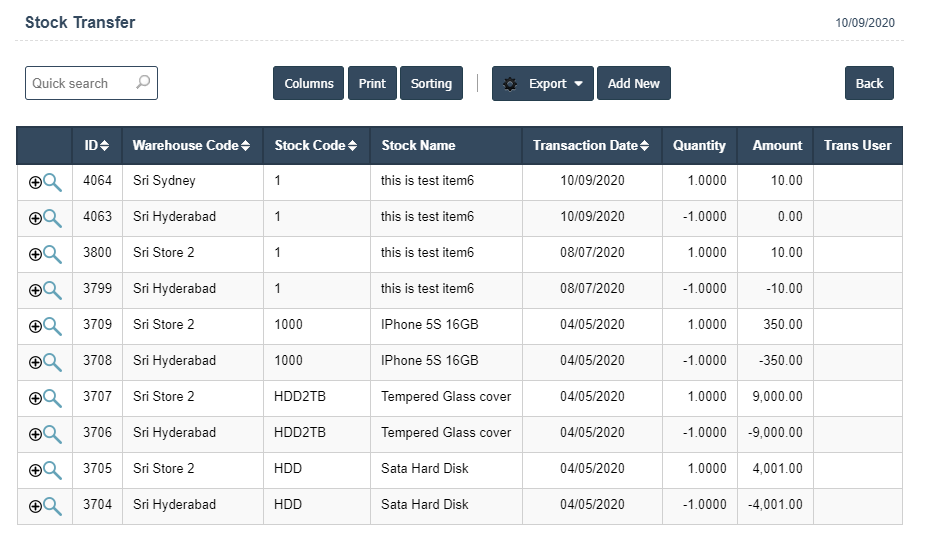This screenshot has height=537, width=930.
Task: Click the Columns button
Action: click(x=309, y=84)
